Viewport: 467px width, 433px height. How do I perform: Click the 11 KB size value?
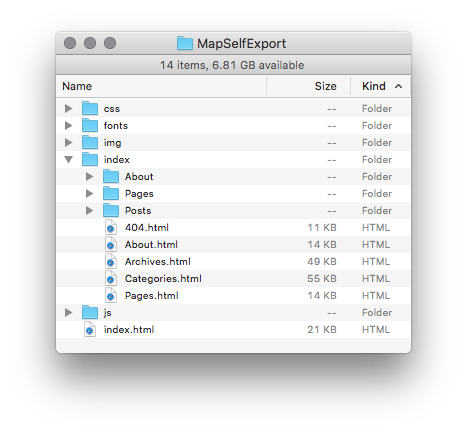point(322,228)
